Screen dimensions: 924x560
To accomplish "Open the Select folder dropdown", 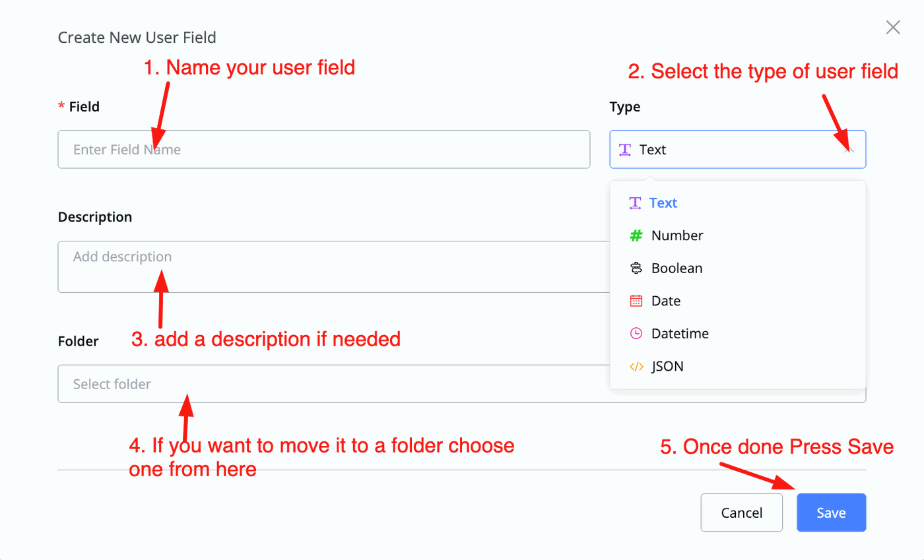I will (330, 384).
